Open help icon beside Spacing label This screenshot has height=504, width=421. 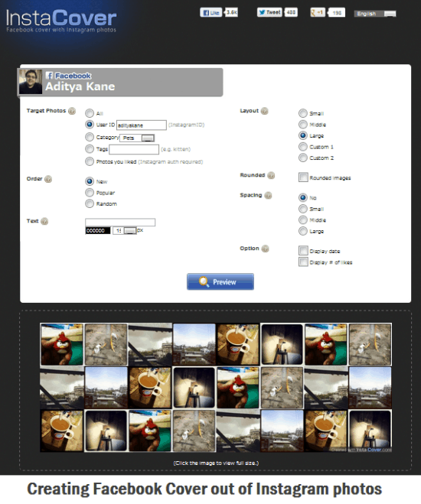(268, 196)
